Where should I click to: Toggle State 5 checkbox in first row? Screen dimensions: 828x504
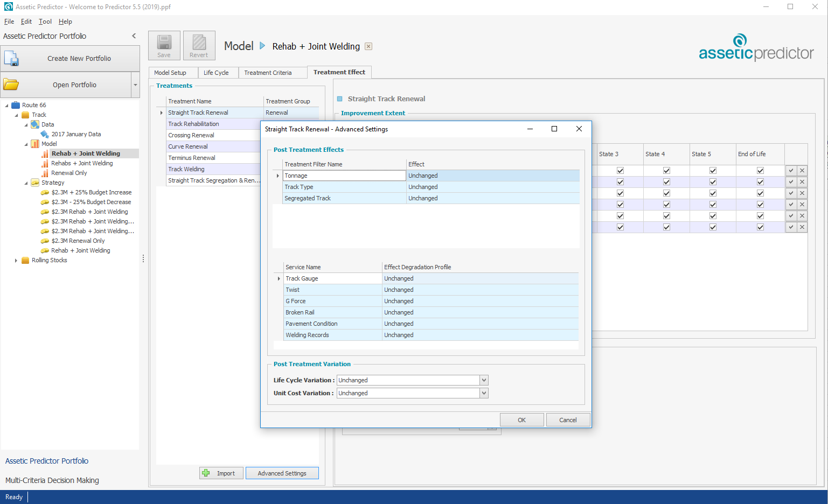pyautogui.click(x=713, y=171)
